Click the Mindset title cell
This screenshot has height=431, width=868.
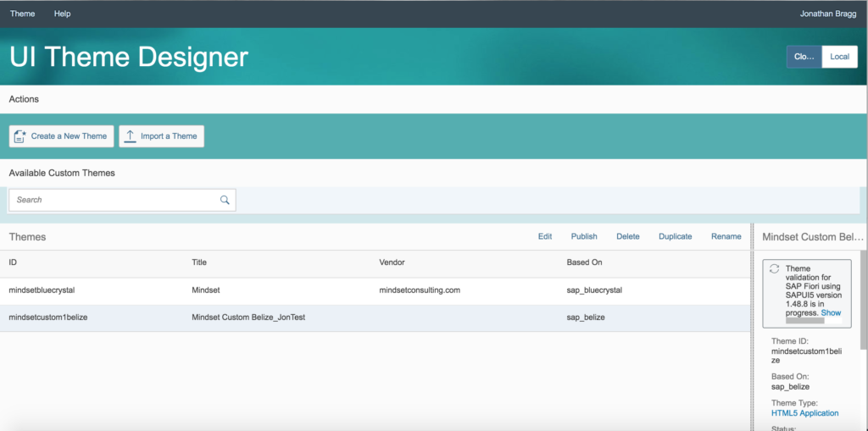206,290
